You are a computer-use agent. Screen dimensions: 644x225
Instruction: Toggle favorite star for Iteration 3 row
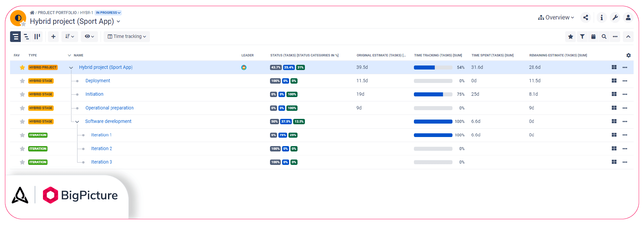[x=22, y=162]
